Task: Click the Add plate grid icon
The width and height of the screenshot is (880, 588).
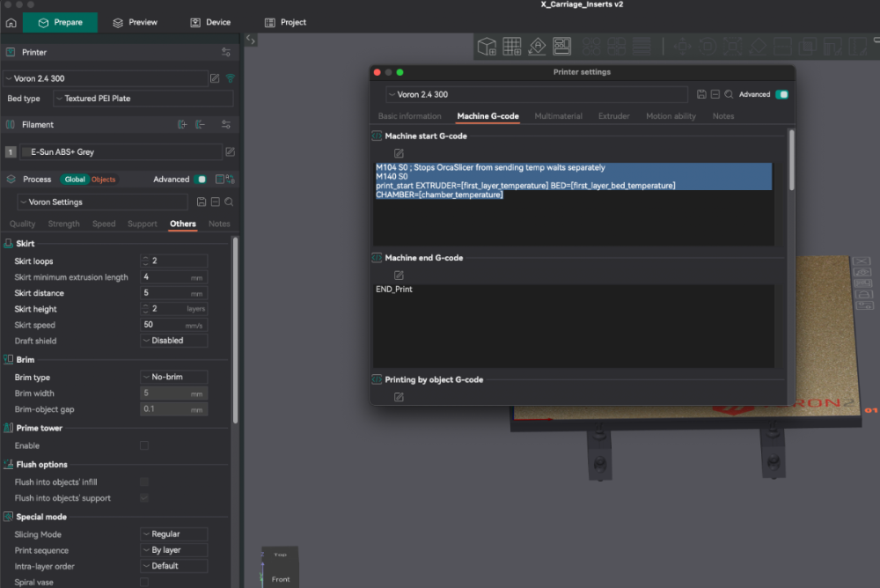Action: pyautogui.click(x=512, y=46)
